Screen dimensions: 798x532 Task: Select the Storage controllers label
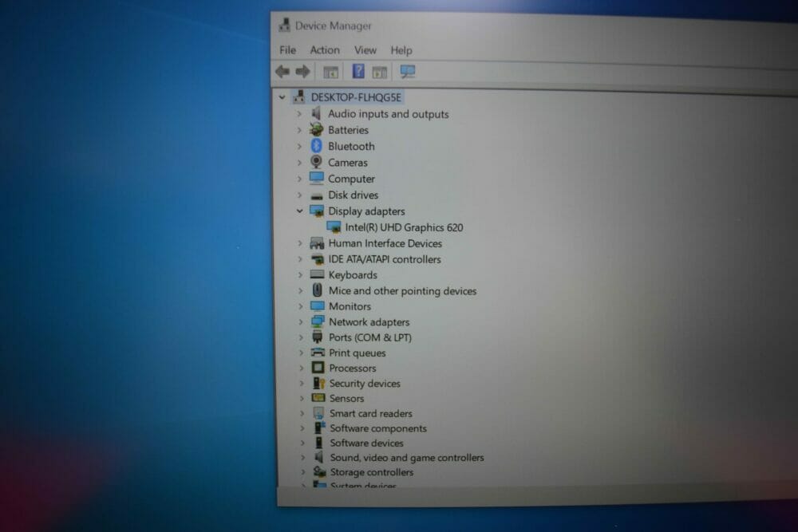point(372,472)
